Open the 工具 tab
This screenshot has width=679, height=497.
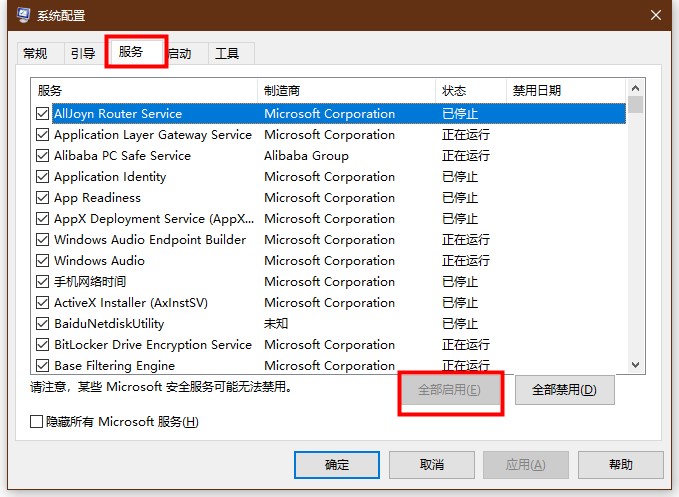(227, 53)
